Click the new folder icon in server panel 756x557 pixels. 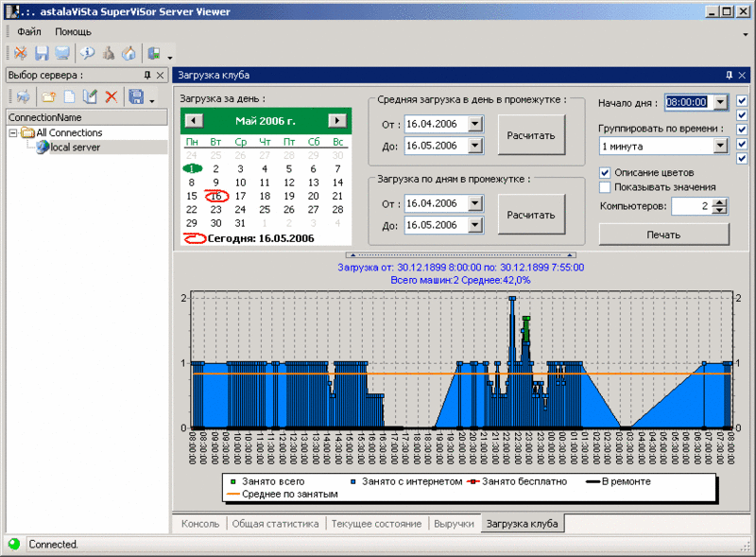click(48, 96)
